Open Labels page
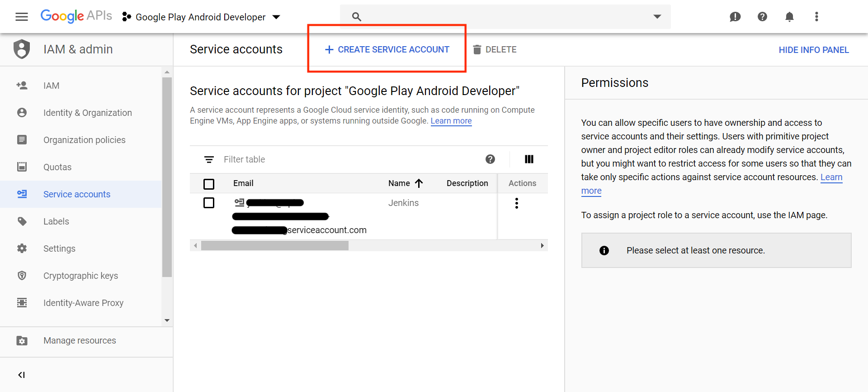This screenshot has height=392, width=868. [x=81, y=221]
